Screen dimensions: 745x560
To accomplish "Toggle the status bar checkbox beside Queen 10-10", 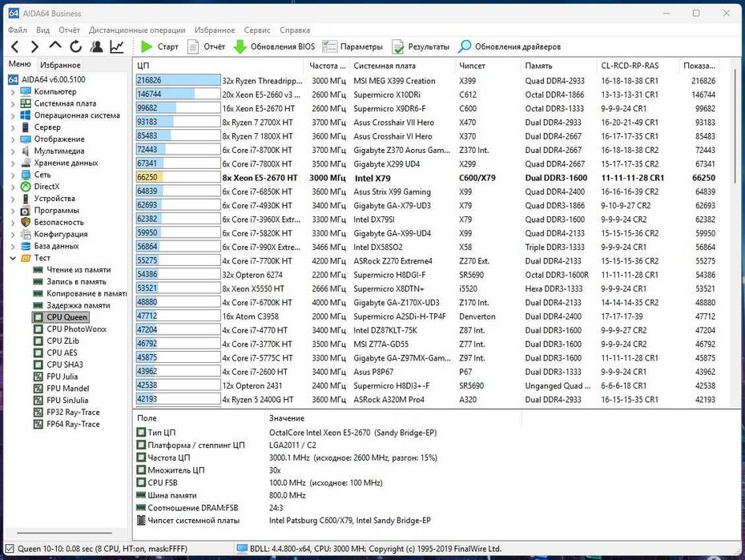I will pos(10,549).
